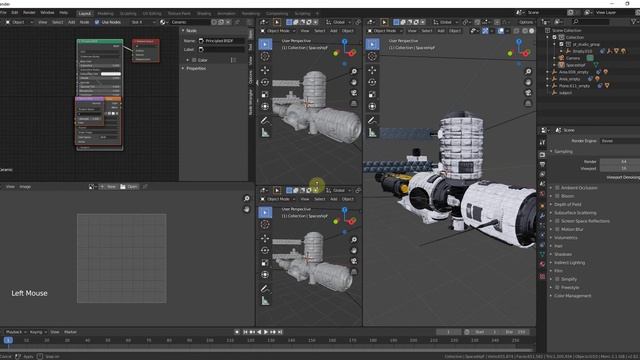Switch to the Layout workspace tab
The width and height of the screenshot is (640, 360).
pyautogui.click(x=84, y=13)
